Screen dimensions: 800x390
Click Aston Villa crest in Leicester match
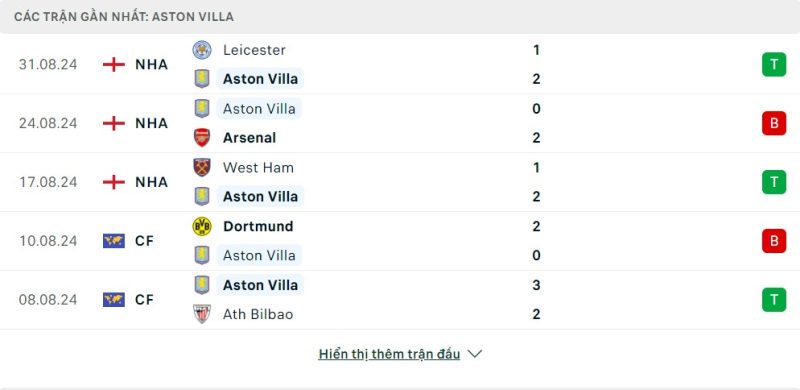pos(202,79)
